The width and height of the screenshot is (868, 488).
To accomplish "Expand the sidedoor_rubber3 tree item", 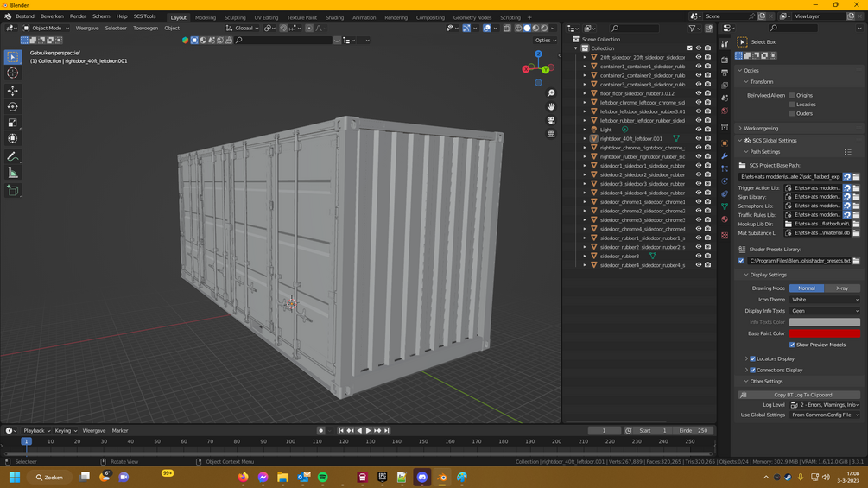I will [585, 257].
